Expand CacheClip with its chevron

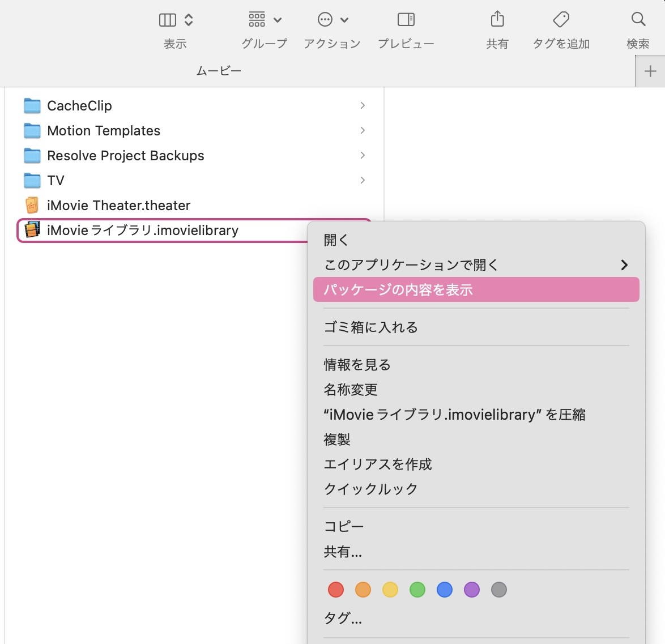coord(362,105)
